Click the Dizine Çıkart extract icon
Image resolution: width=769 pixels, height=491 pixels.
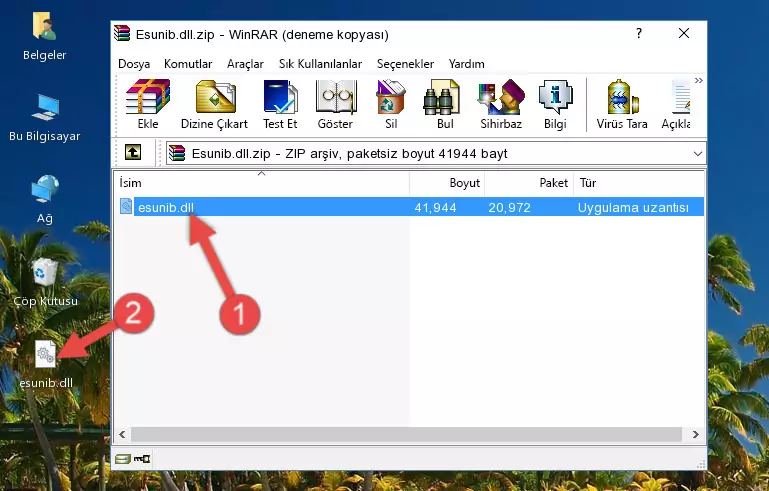coord(214,104)
